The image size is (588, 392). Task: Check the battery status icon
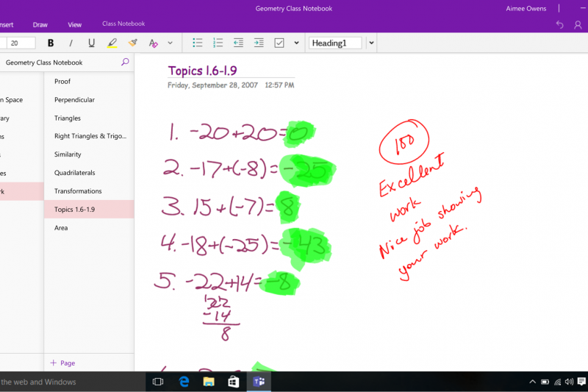[545, 382]
